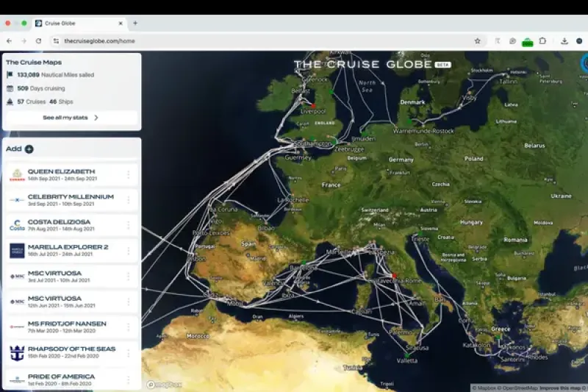Switch to the Cruise Globe tab

(79, 24)
